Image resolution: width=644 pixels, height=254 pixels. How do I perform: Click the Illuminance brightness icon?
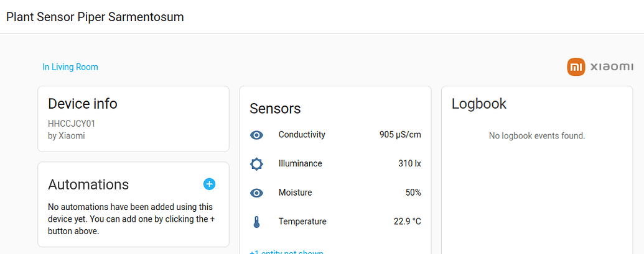pos(256,164)
